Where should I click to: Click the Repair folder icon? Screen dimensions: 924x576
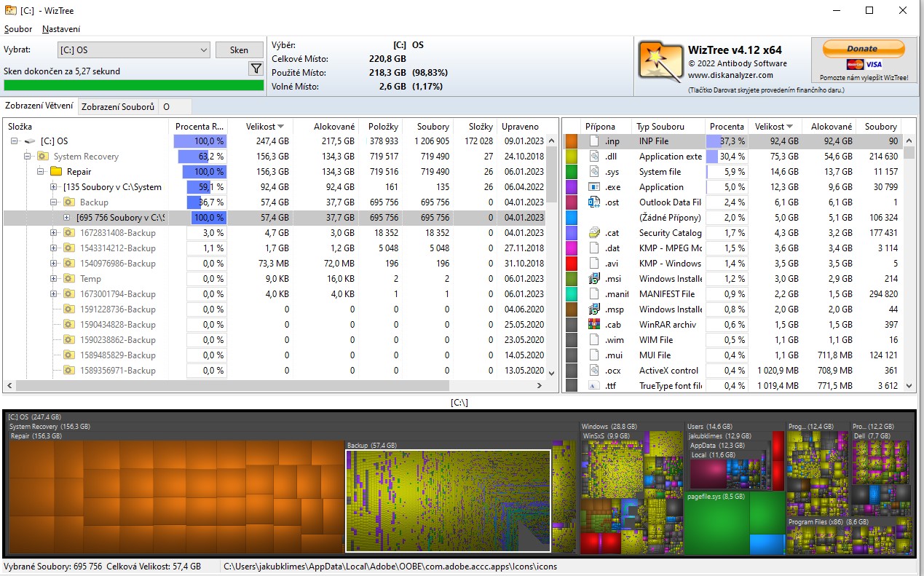(56, 172)
